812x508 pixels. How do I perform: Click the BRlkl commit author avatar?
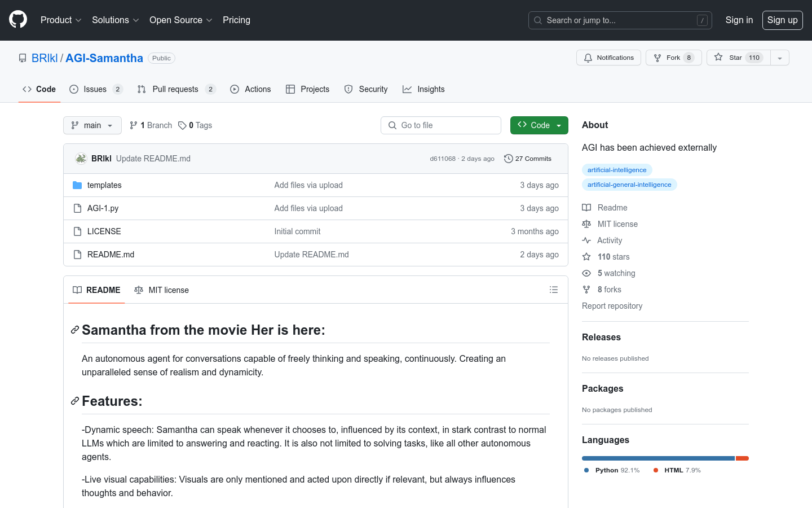pos(81,159)
